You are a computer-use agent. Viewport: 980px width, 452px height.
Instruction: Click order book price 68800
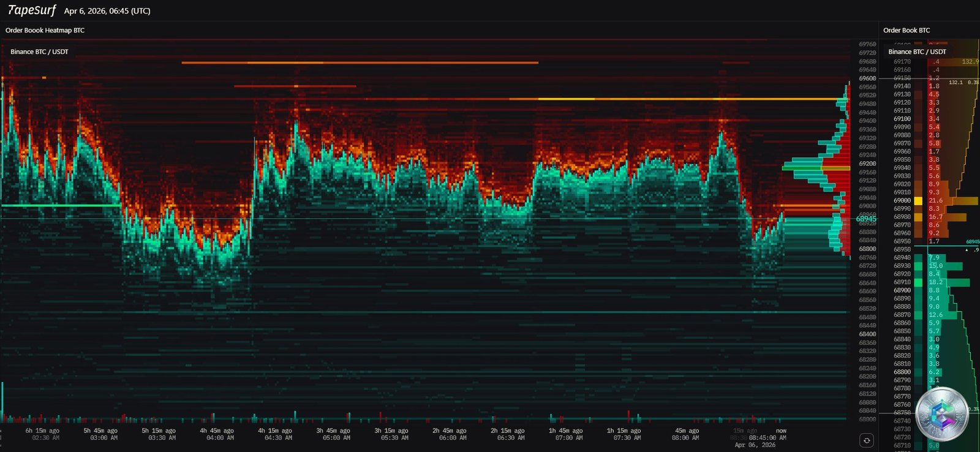click(902, 372)
